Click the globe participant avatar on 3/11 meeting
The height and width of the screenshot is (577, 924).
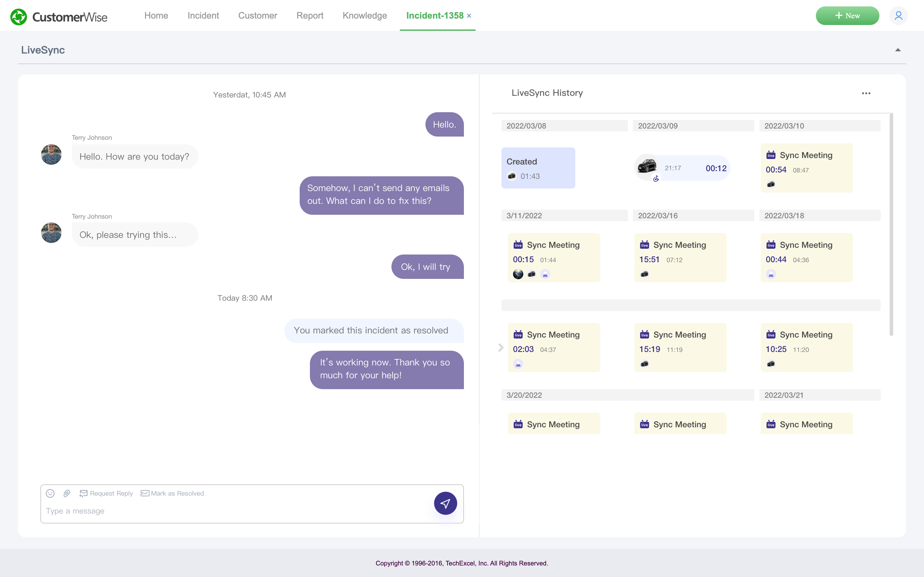coord(518,274)
